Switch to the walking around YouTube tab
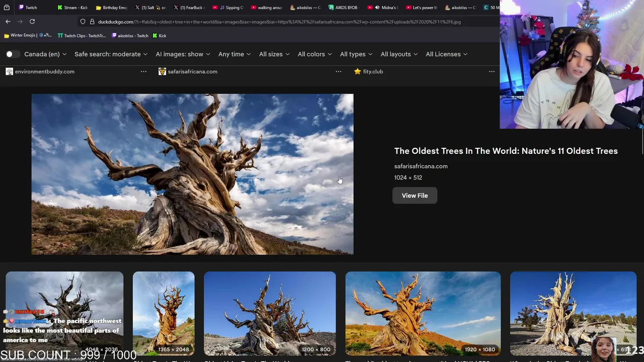 pos(266,8)
